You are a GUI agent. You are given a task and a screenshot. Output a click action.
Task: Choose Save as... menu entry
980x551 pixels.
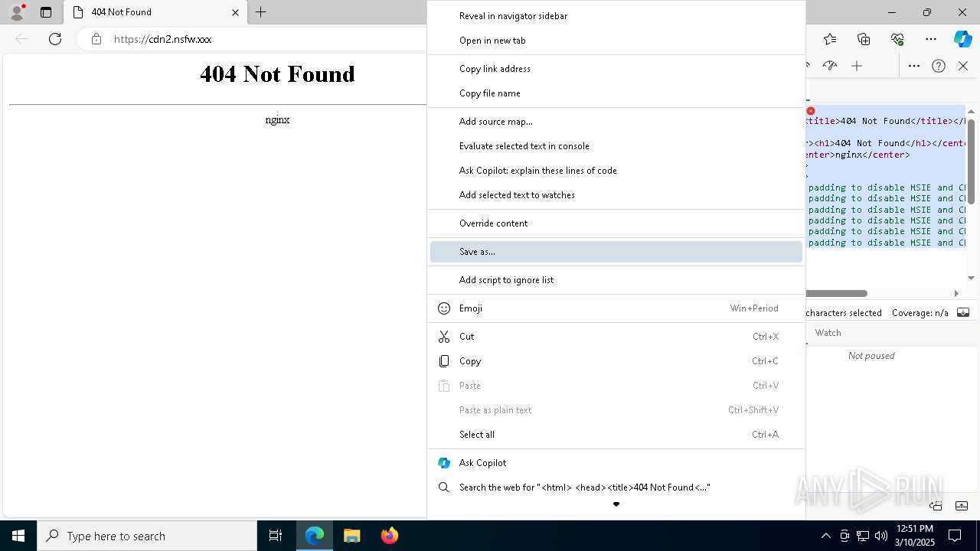[616, 251]
